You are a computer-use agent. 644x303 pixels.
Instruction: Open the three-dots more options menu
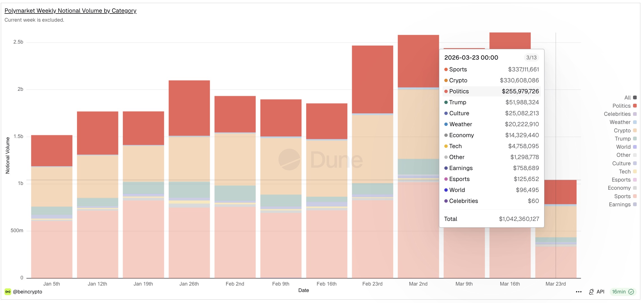tap(578, 292)
